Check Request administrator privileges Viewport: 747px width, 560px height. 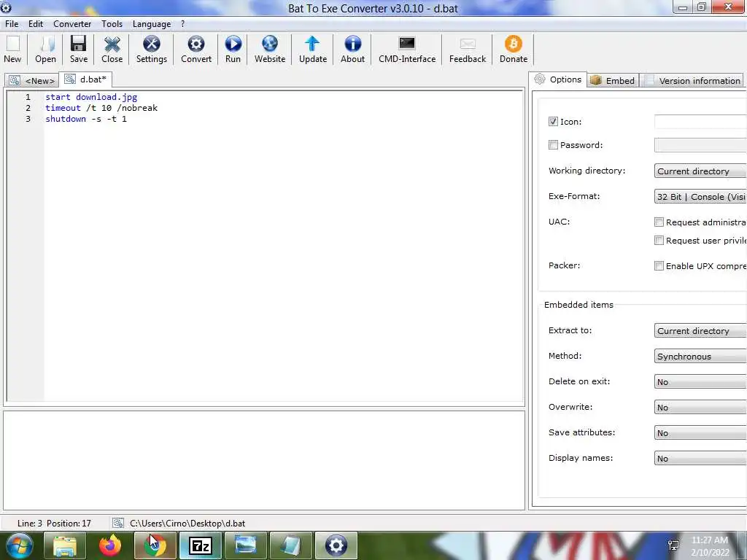pyautogui.click(x=659, y=222)
